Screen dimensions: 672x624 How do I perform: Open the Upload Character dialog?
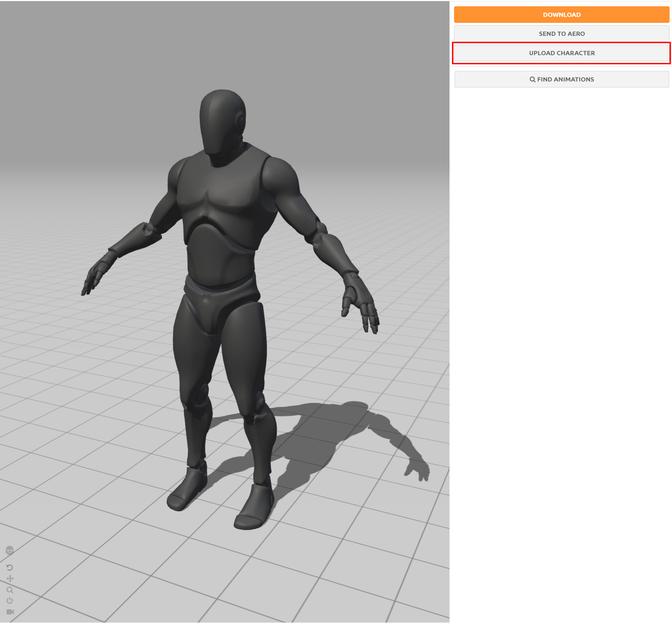click(x=561, y=53)
